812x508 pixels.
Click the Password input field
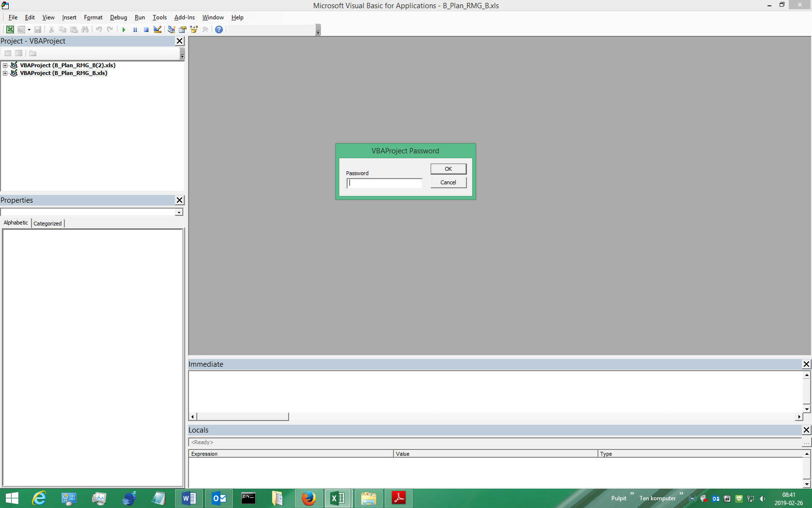click(384, 183)
